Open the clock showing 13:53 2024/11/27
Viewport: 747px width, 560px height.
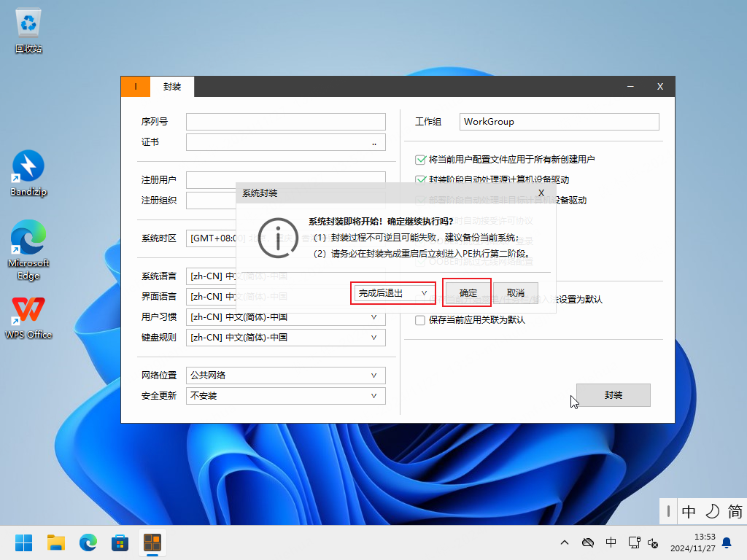coord(693,542)
